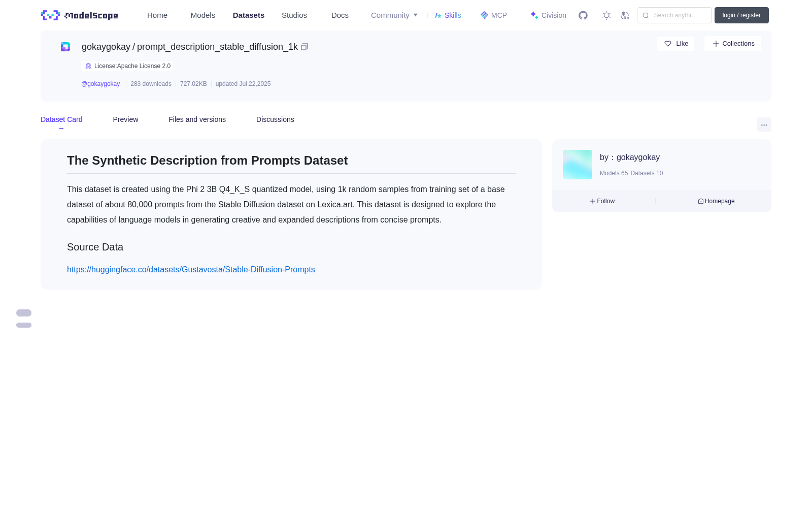Open the Datasets navigation item
Image resolution: width=812 pixels, height=508 pixels.
click(249, 15)
